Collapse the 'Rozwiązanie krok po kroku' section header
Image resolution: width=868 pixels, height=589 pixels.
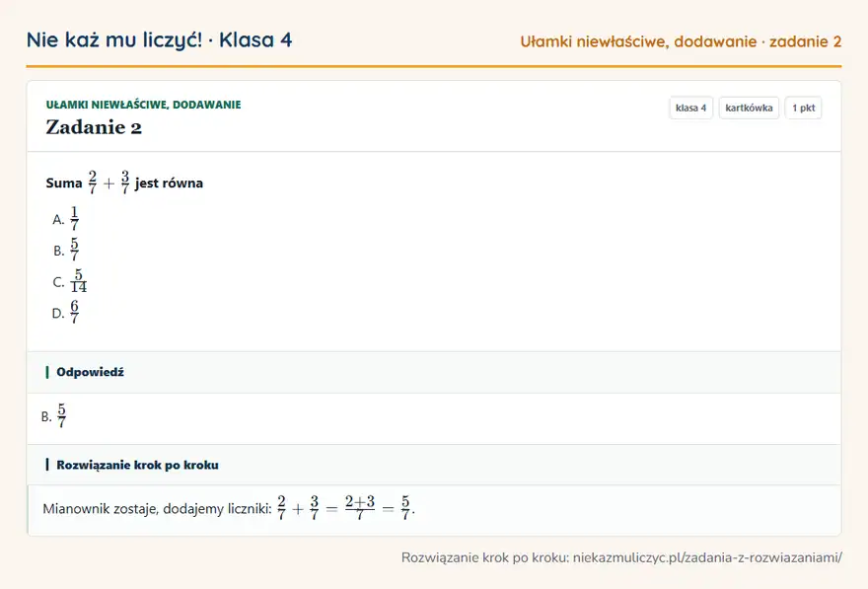tap(434, 465)
